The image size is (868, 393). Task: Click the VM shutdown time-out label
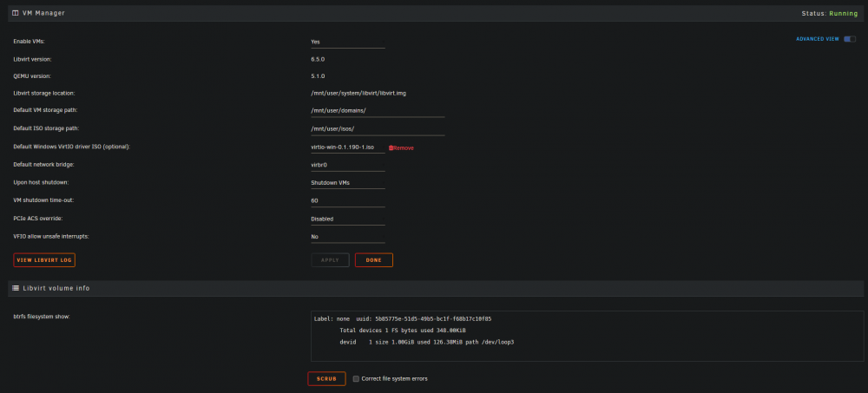click(x=42, y=200)
